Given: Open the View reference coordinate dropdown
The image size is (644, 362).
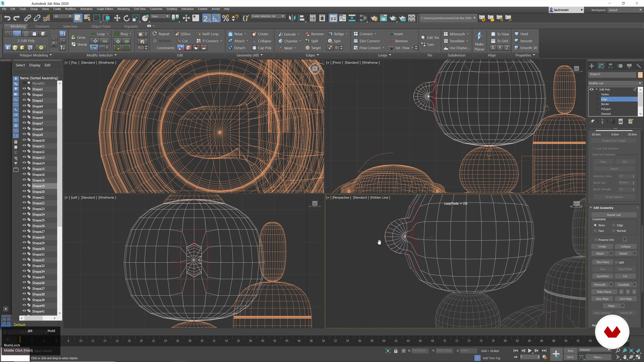Looking at the screenshot, I should point(160,16).
